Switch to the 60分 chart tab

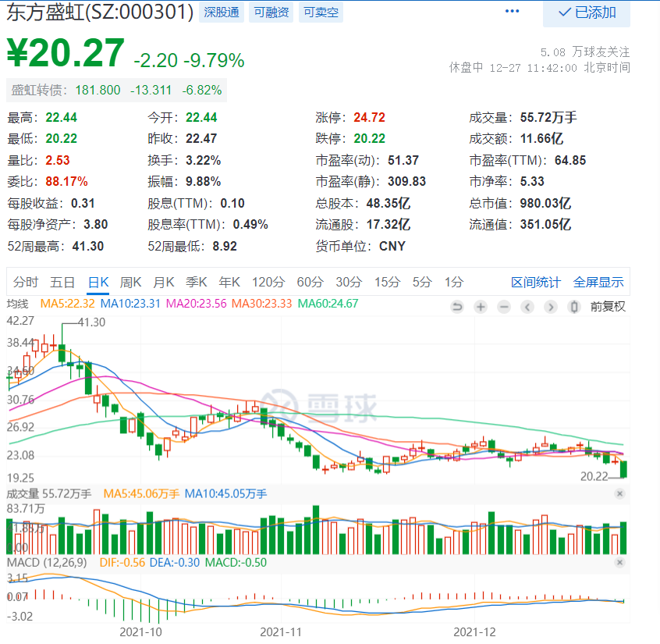pos(309,283)
